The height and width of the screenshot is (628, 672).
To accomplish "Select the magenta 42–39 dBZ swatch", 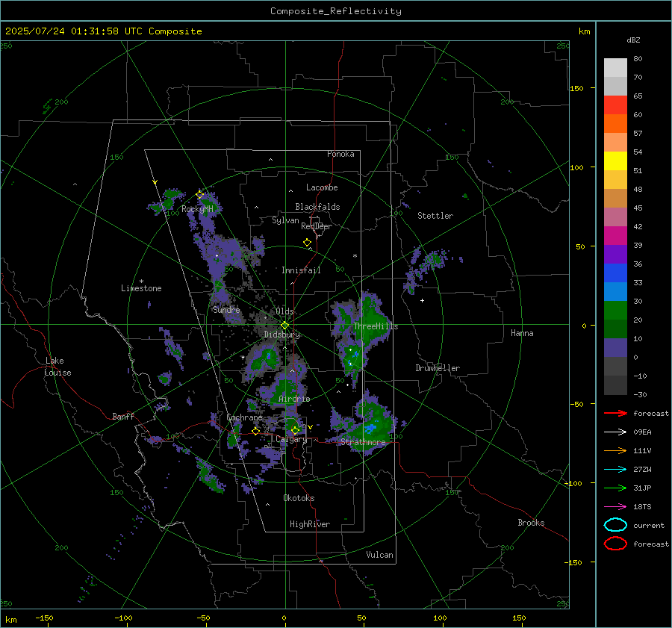I will pos(615,235).
